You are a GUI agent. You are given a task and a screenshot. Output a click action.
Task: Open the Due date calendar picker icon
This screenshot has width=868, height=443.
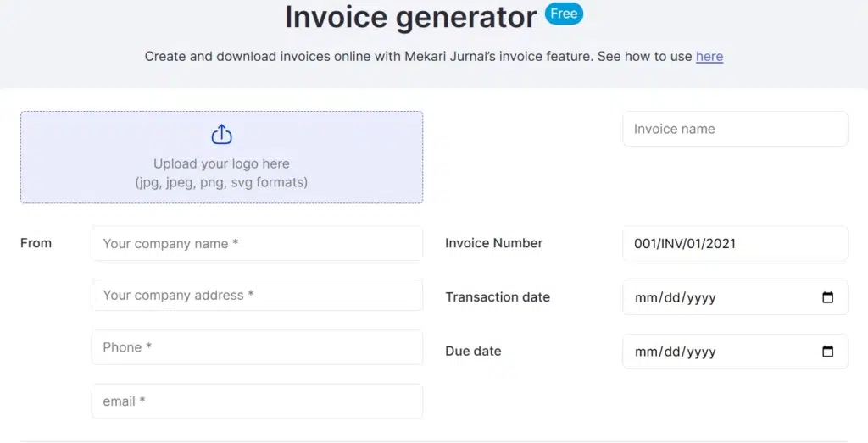pos(827,352)
